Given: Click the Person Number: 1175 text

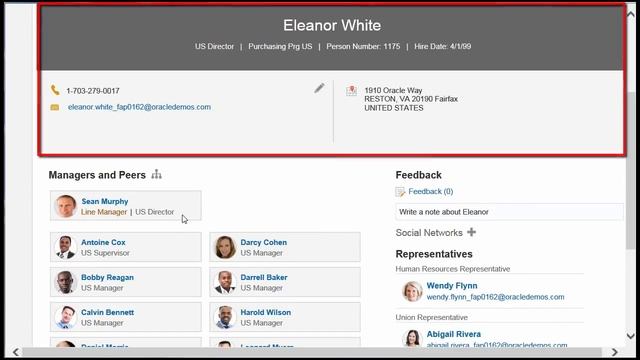Looking at the screenshot, I should coord(363,46).
